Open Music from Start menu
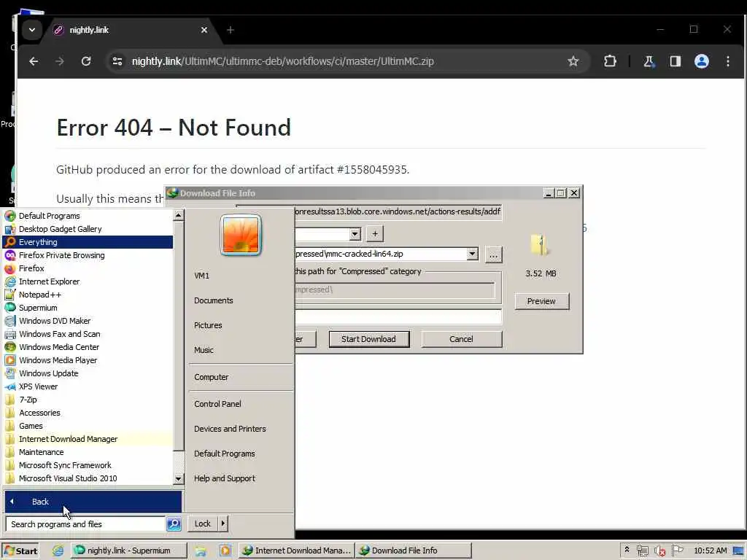The width and height of the screenshot is (747, 560). 204,350
